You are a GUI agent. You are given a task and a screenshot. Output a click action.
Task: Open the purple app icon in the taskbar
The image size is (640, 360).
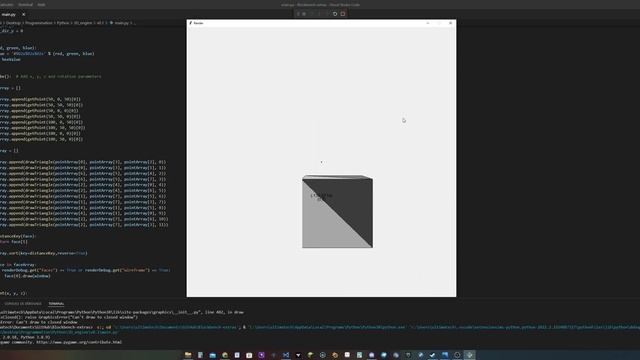[x=262, y=355]
